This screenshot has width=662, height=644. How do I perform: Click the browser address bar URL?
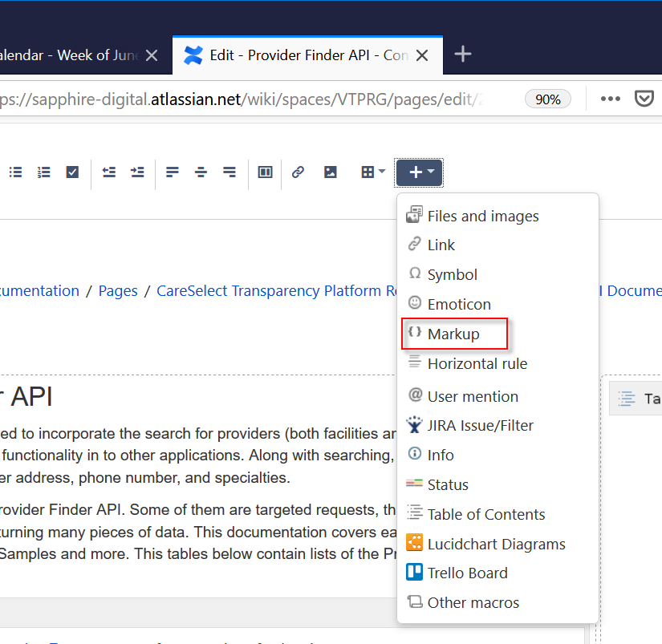[243, 99]
